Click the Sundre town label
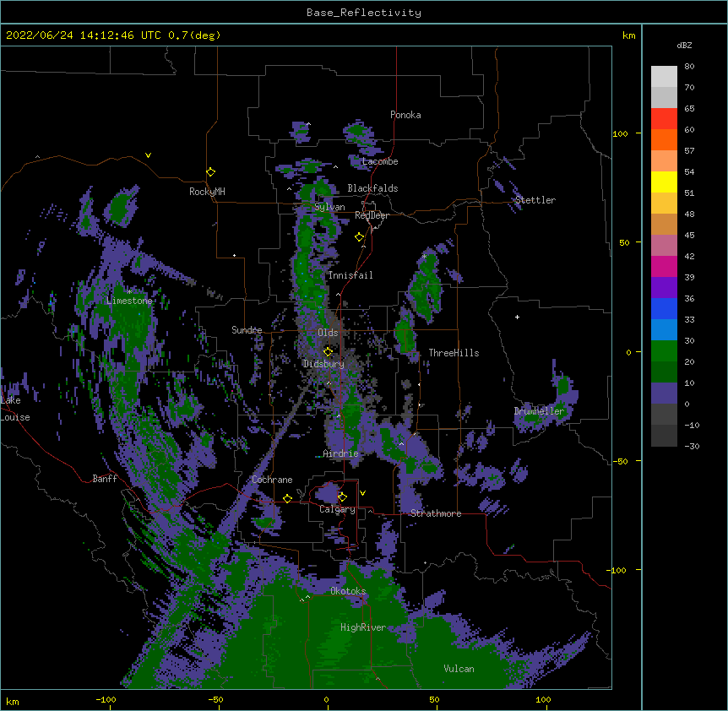This screenshot has height=711, width=728. coord(247,330)
